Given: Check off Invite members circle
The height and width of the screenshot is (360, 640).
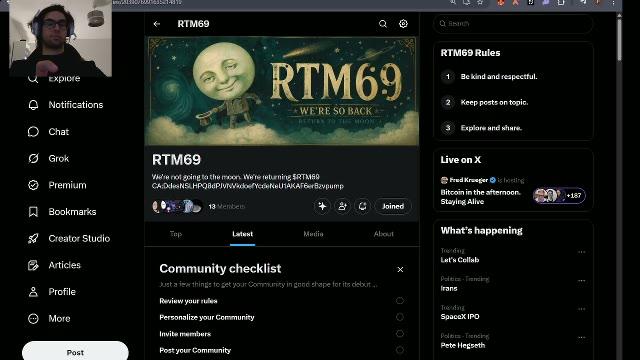Looking at the screenshot, I should pos(400,333).
